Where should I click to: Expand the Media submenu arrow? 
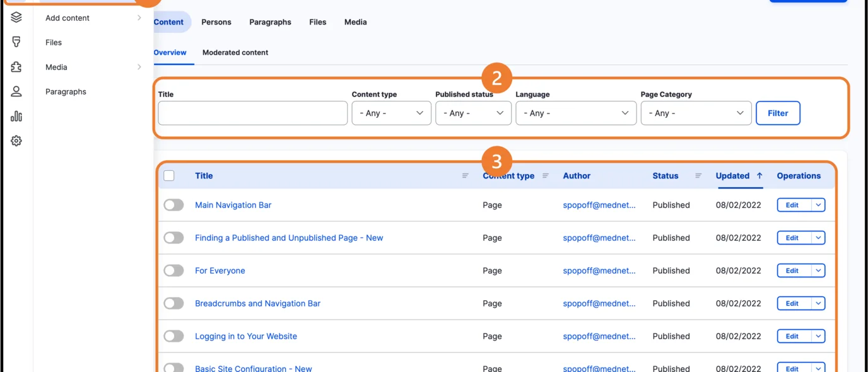coord(139,67)
